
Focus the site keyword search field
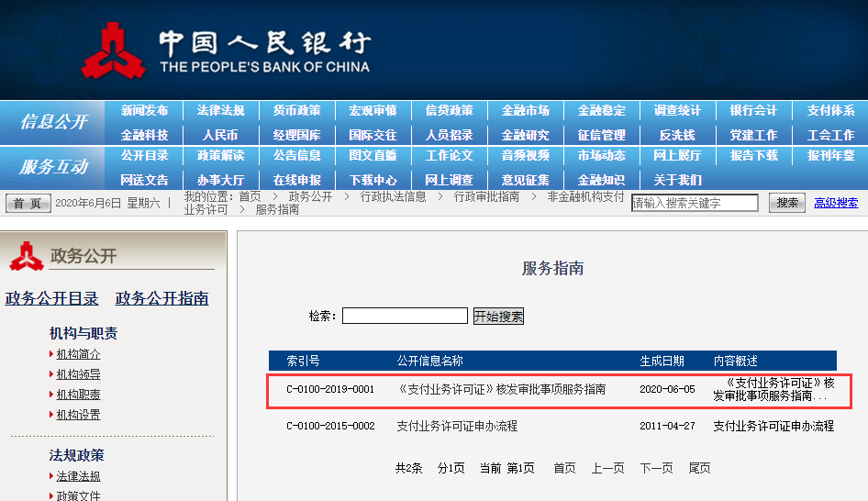click(695, 203)
